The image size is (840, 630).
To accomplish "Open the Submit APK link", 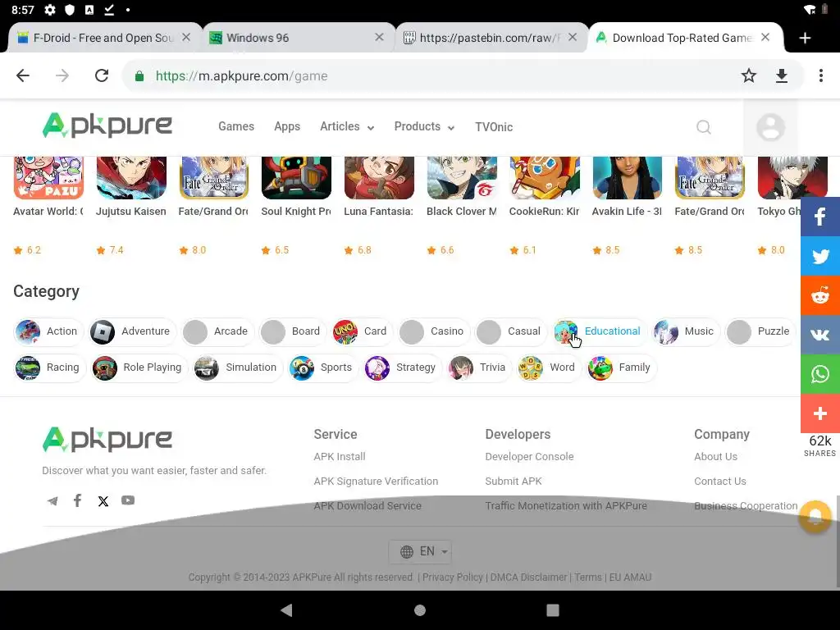I will [514, 481].
